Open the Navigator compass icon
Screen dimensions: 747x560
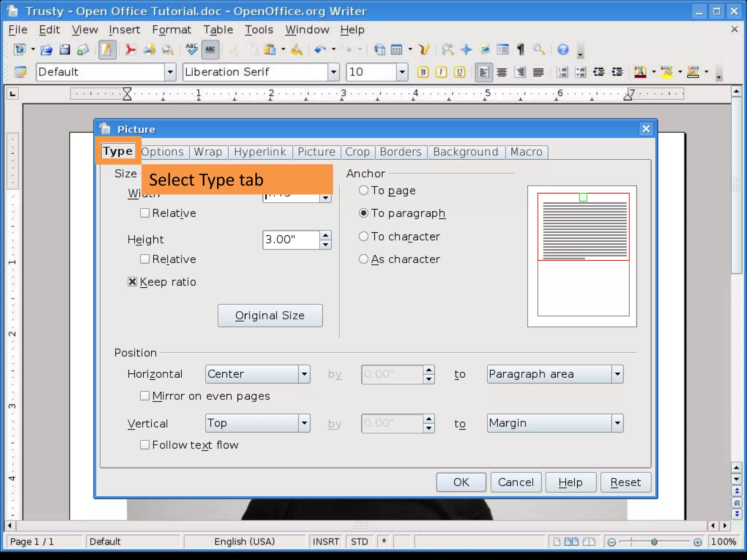click(x=466, y=49)
